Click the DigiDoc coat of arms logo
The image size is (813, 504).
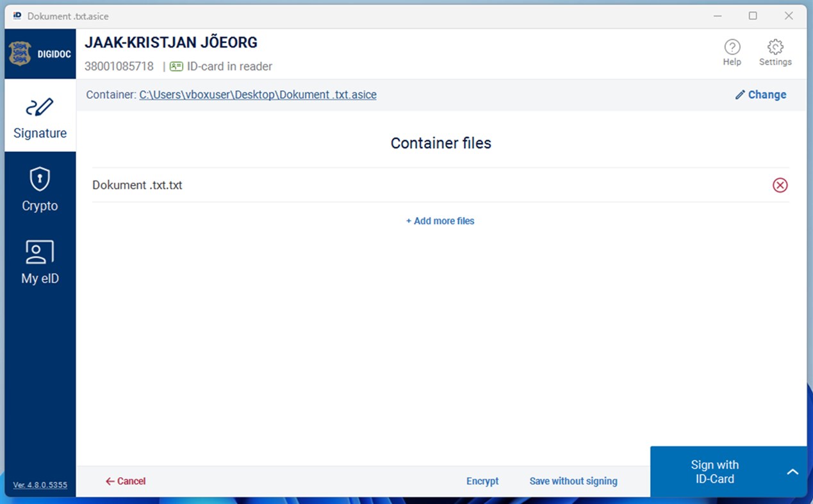coord(20,54)
